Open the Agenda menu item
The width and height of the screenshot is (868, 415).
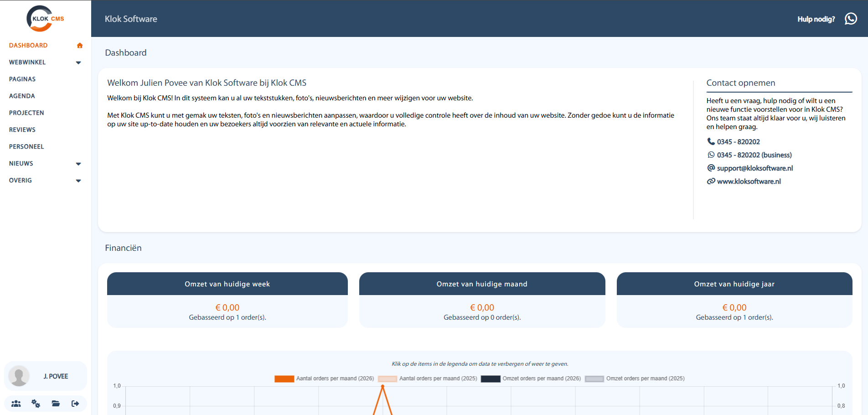pos(22,96)
